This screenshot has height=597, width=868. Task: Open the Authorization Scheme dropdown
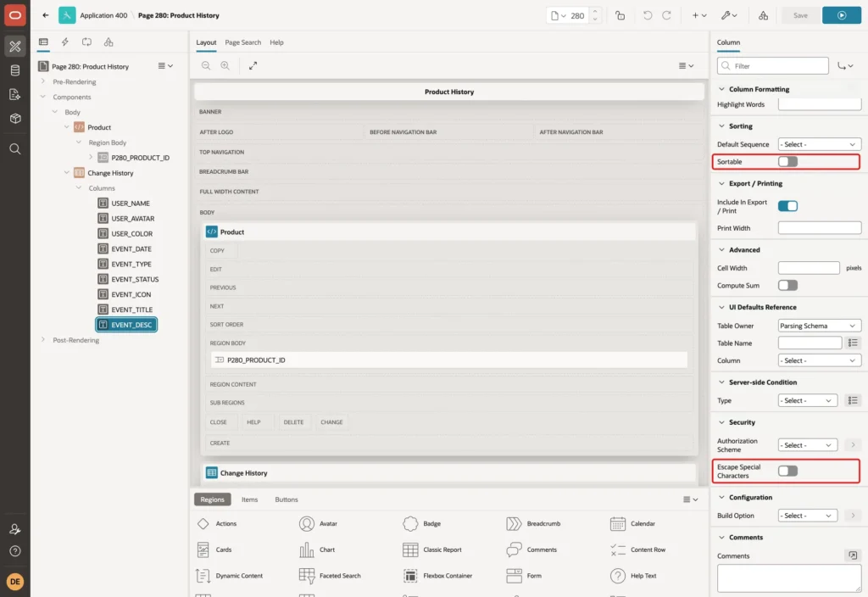(x=807, y=444)
